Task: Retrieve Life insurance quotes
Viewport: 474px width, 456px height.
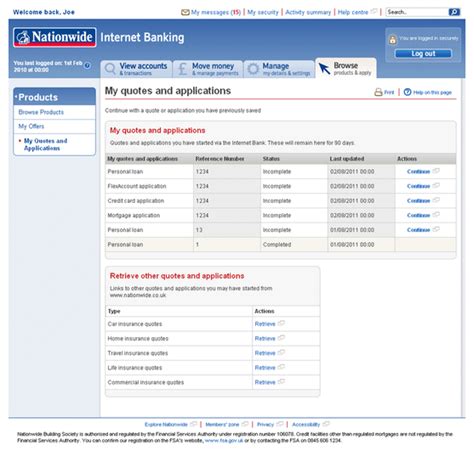Action: [265, 368]
